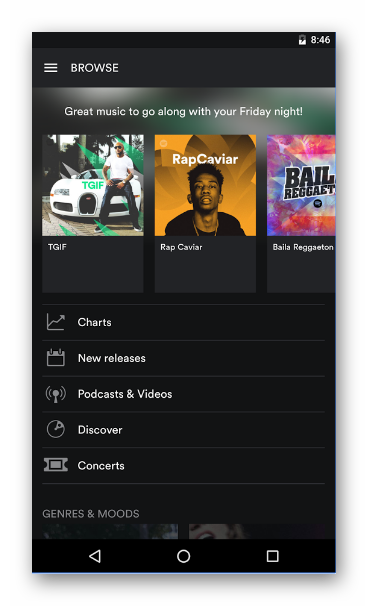Screen dimensions: 368x606
Task: Open the Charts menu entry
Action: (184, 322)
